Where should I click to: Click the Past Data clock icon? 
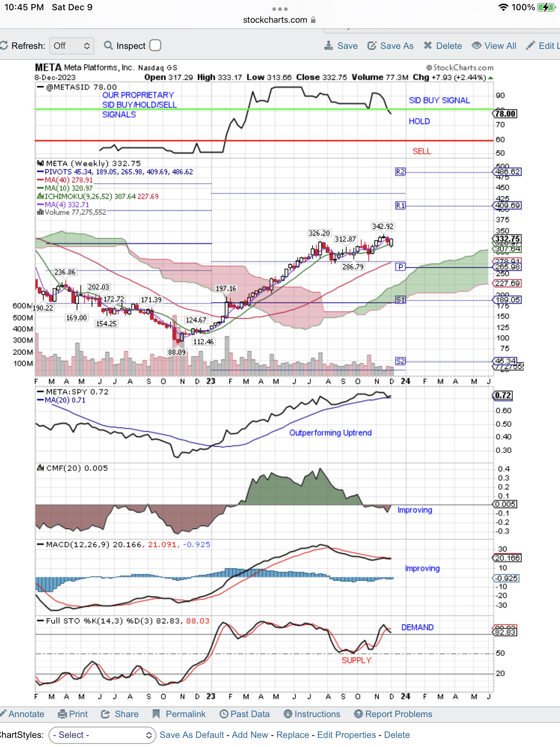pyautogui.click(x=223, y=714)
